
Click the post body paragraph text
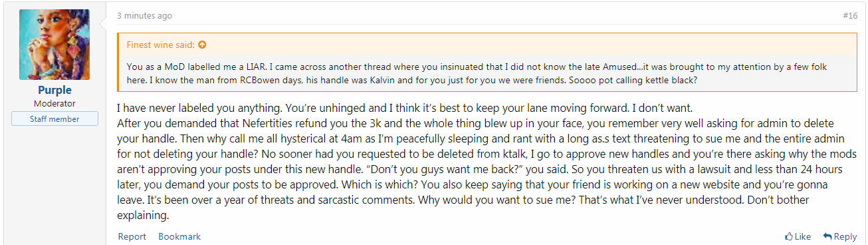487,162
